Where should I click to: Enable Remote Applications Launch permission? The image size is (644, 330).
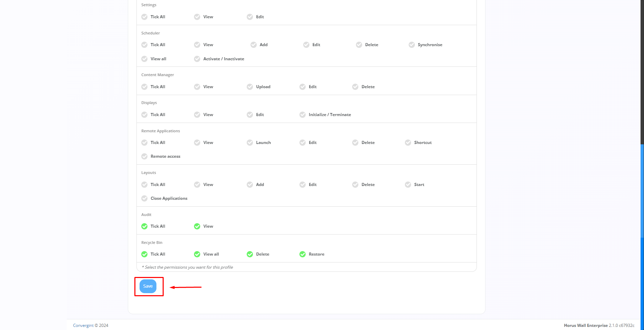(250, 143)
